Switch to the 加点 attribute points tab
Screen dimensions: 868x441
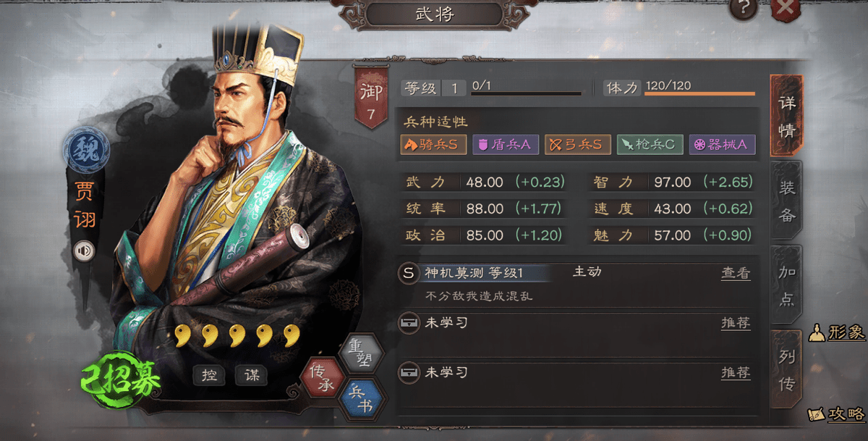click(x=787, y=285)
